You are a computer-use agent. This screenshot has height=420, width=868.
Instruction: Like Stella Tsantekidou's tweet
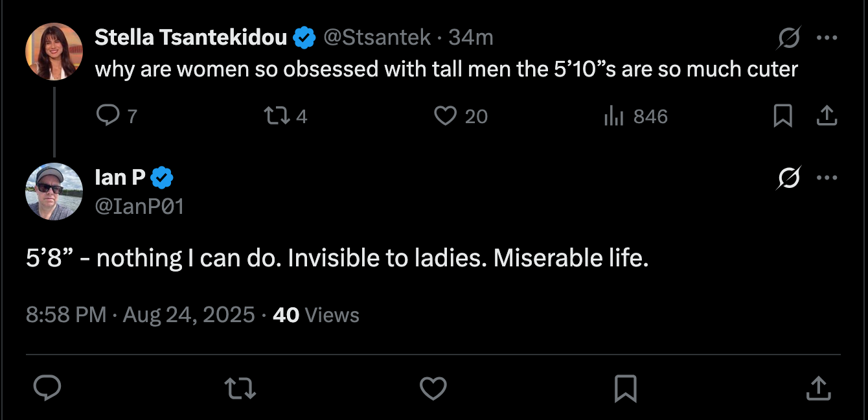click(445, 116)
